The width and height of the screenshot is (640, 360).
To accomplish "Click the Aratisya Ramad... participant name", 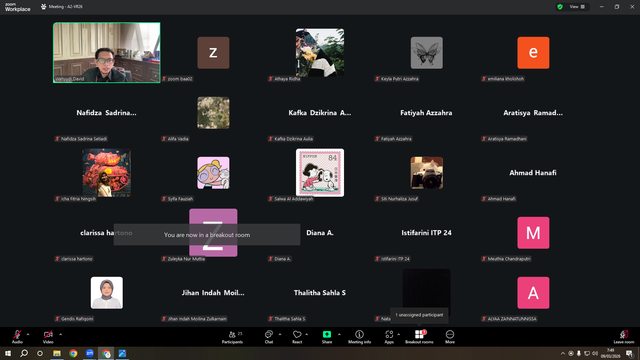I will [533, 113].
